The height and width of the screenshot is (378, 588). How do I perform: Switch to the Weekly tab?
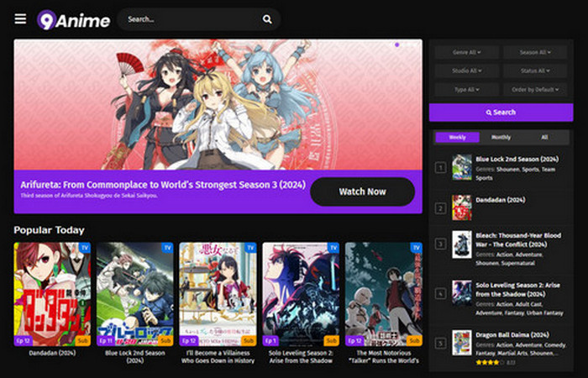(x=457, y=137)
